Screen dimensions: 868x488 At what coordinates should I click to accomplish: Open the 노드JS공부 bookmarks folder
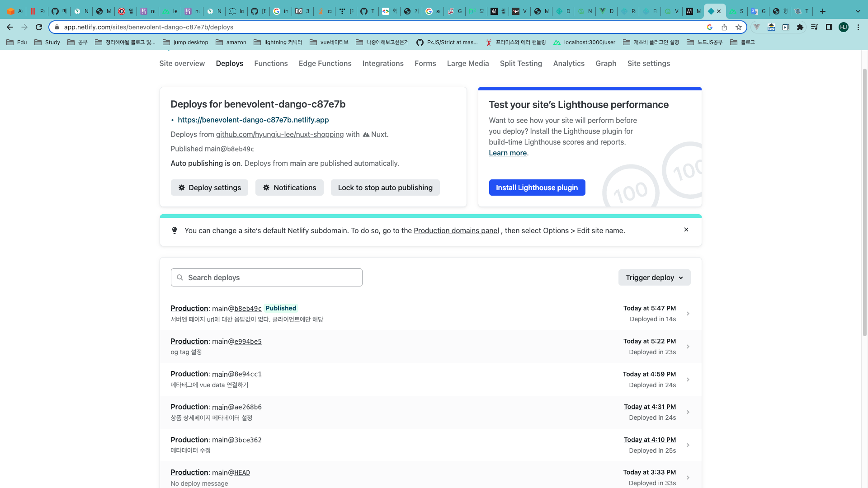click(704, 42)
